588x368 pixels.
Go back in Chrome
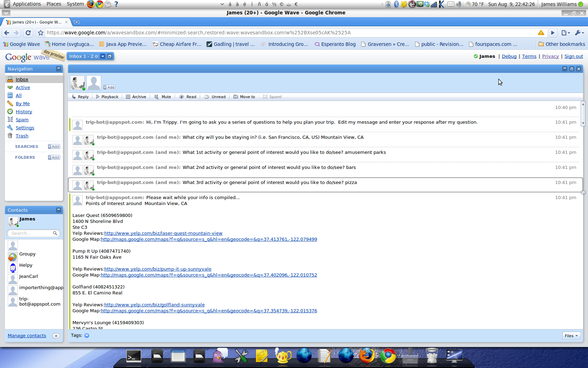(x=7, y=33)
